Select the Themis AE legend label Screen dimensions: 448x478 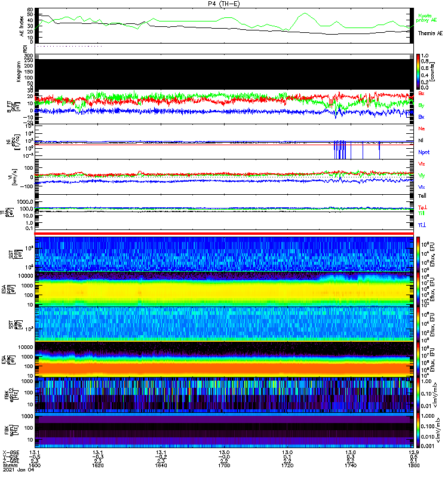coord(430,33)
